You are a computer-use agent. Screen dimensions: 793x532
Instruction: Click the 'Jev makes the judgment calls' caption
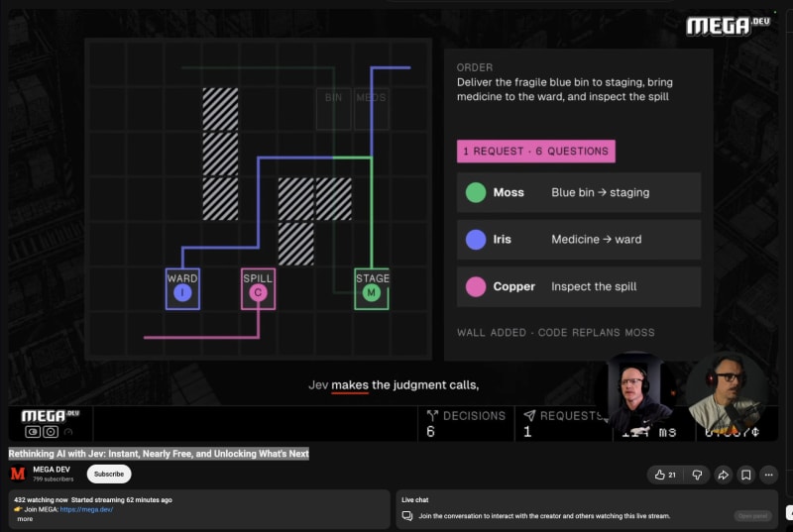coord(394,385)
